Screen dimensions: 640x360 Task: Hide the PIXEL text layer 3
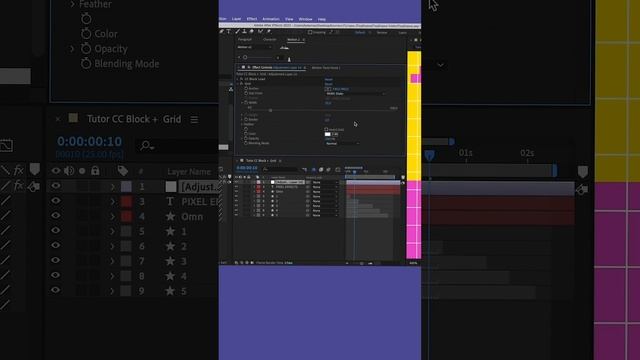[56, 200]
